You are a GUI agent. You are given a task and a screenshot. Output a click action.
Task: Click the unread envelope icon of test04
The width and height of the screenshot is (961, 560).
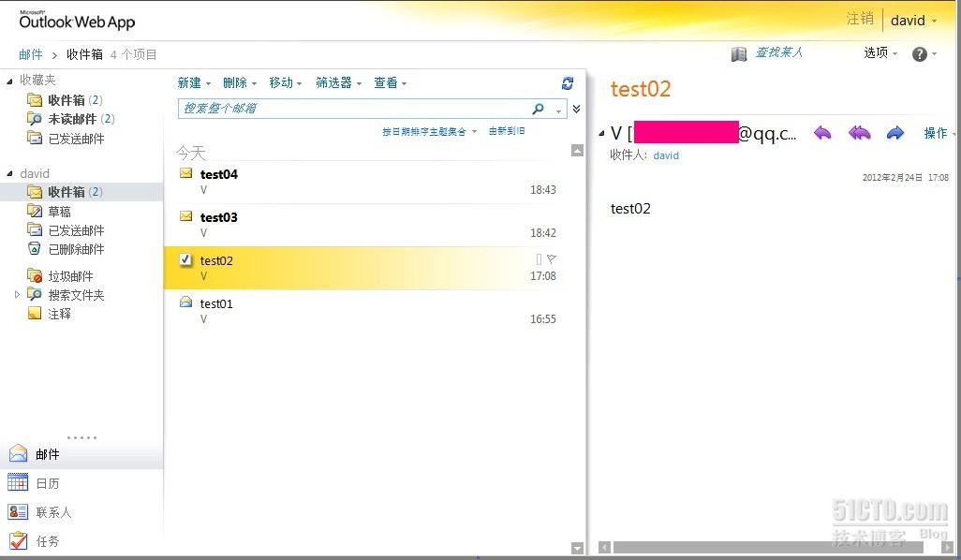point(186,173)
